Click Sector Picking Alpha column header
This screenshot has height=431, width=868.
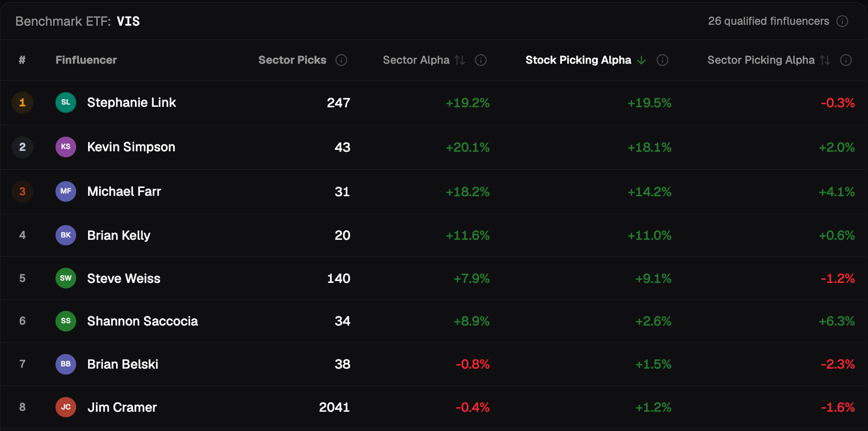pos(761,60)
